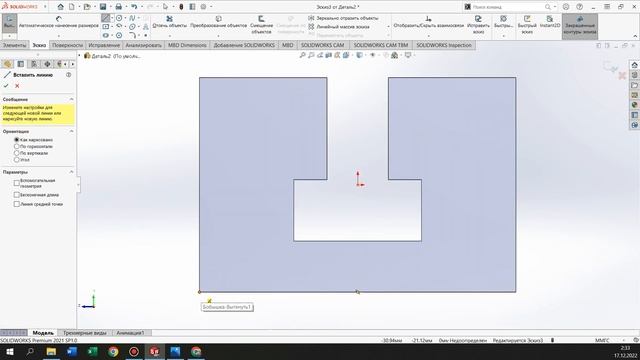Open the SOLIDWORKS Inspection tab

coord(444,45)
